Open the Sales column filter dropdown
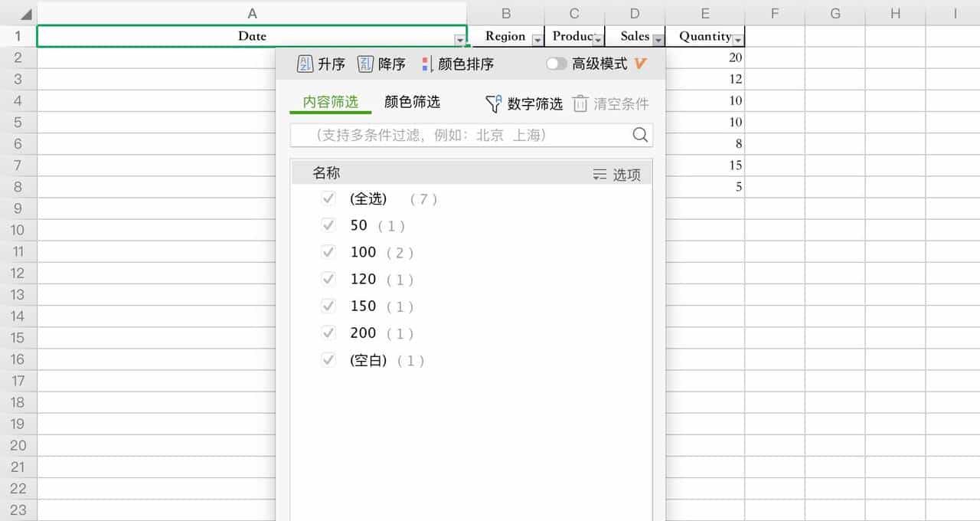The image size is (980, 521). [658, 38]
